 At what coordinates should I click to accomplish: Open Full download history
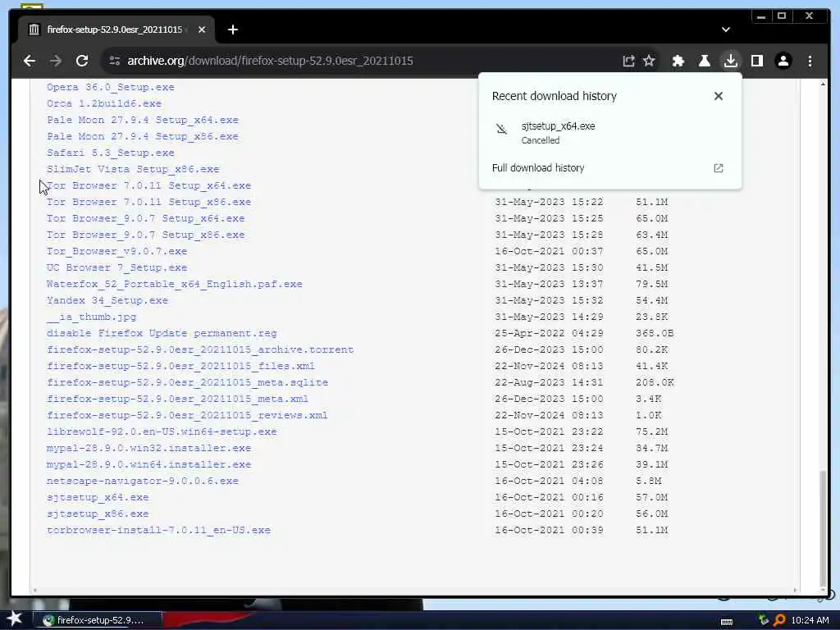tap(538, 168)
